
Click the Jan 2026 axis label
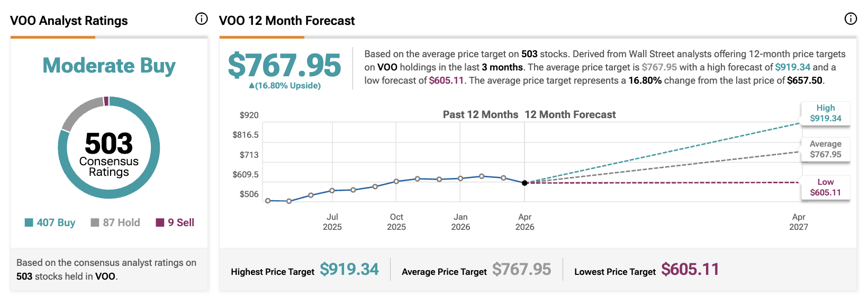pyautogui.click(x=460, y=222)
